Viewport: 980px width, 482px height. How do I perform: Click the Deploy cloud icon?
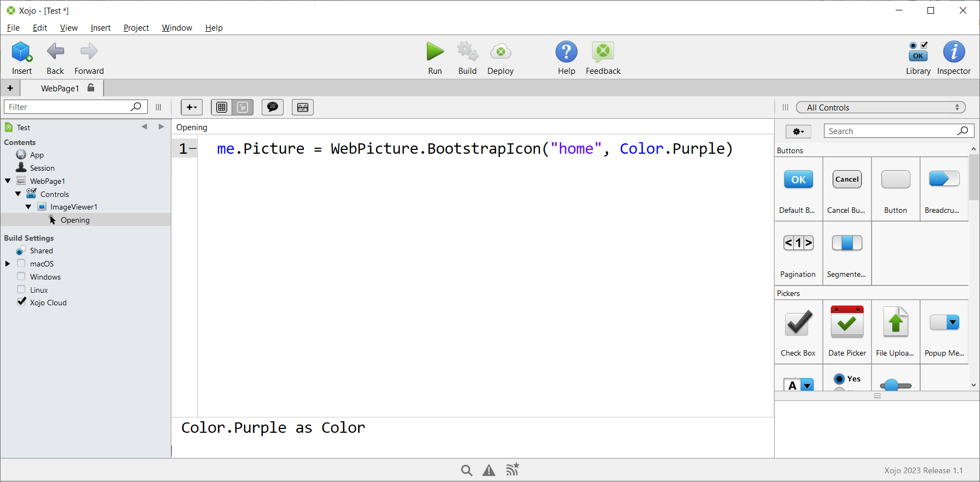click(500, 52)
